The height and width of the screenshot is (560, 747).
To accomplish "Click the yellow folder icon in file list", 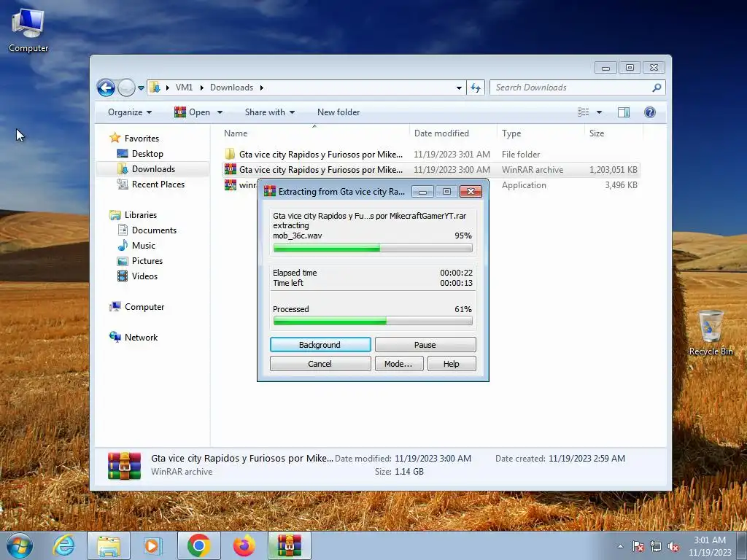I will (x=230, y=155).
